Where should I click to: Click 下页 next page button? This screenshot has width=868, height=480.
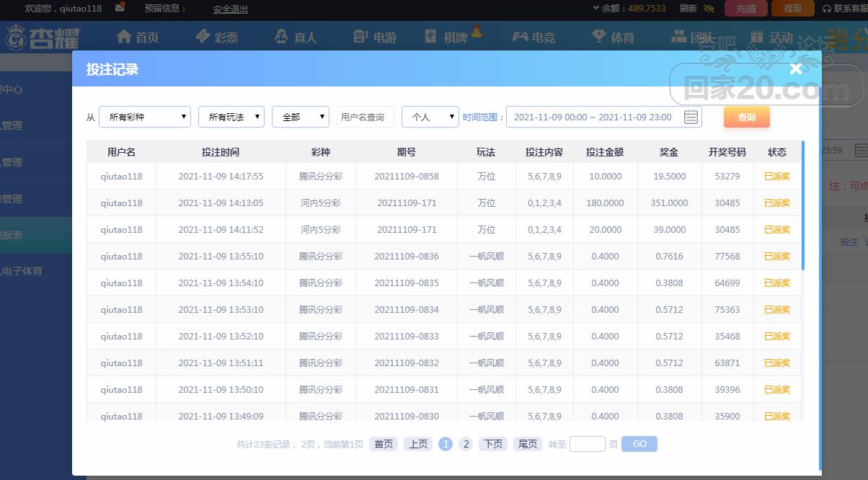(493, 444)
